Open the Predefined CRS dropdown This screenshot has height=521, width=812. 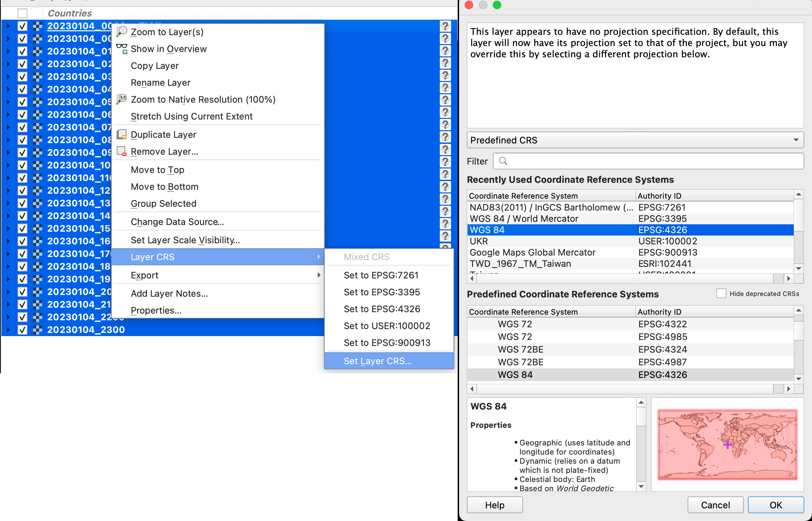click(x=635, y=140)
